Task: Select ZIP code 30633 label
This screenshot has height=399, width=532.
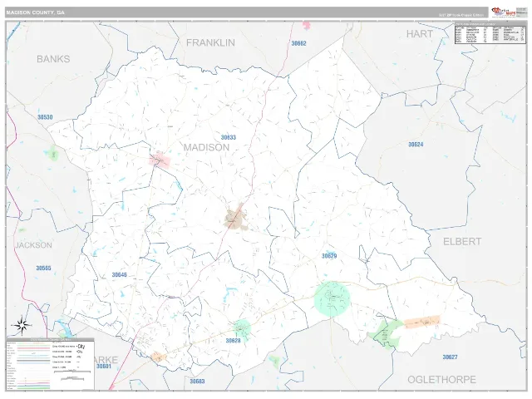Action: point(229,137)
